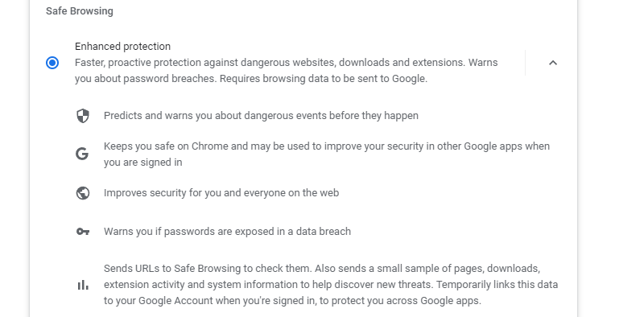Click 'Improves security for you and everyone' text
Viewport: 644px width, 317px height.
coord(221,193)
